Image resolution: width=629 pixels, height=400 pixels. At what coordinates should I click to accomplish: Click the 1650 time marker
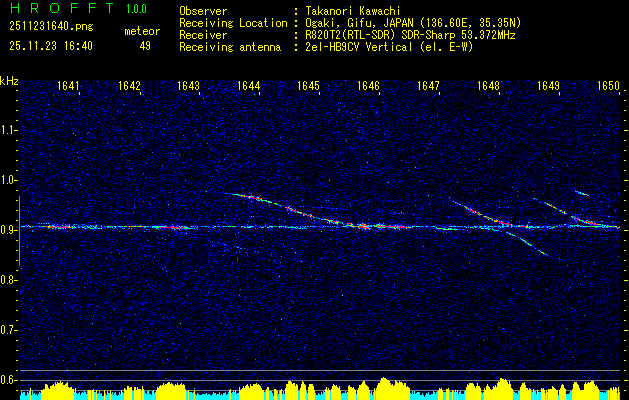point(608,86)
